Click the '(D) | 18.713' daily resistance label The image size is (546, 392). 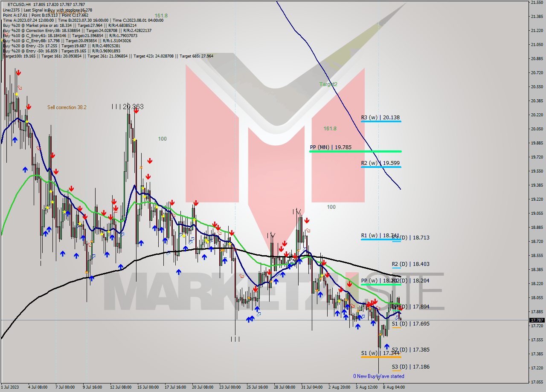[x=412, y=238]
